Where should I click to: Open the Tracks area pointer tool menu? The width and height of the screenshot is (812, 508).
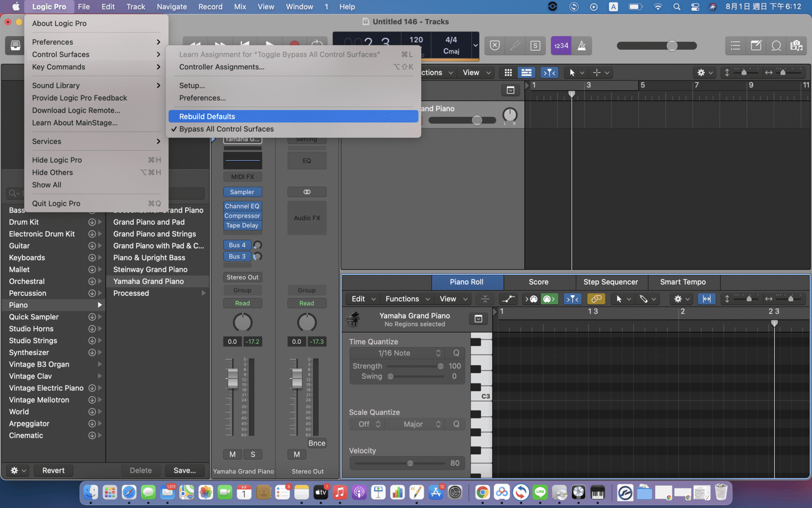[x=576, y=73]
